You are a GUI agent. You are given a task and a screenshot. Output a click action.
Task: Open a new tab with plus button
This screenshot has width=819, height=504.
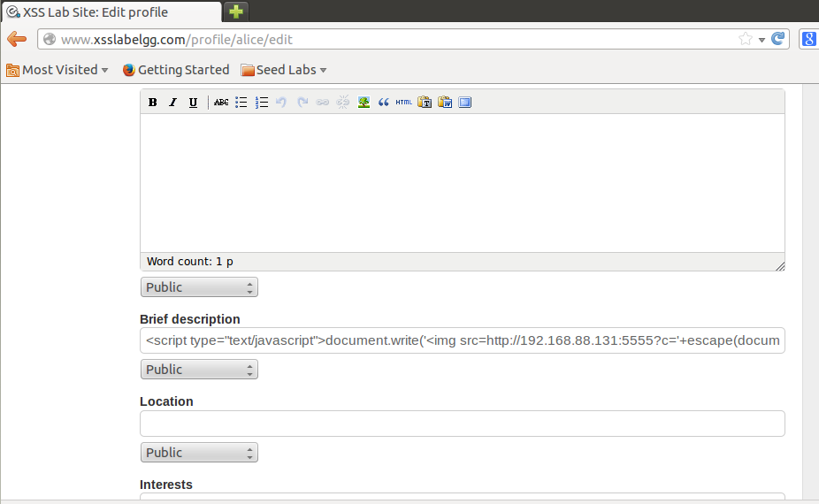coord(236,11)
